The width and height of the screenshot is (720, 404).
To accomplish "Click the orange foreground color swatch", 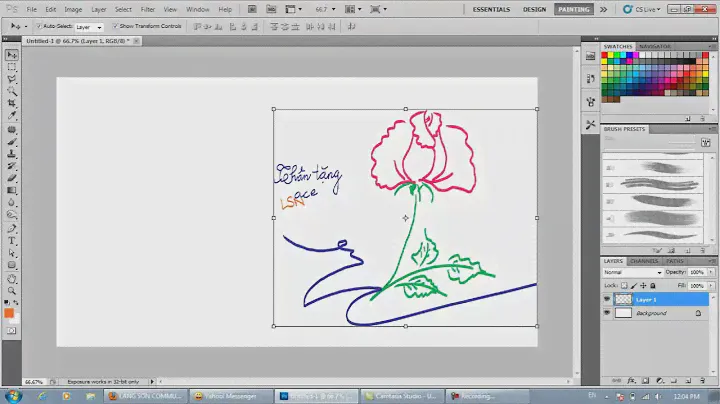I will (9, 312).
